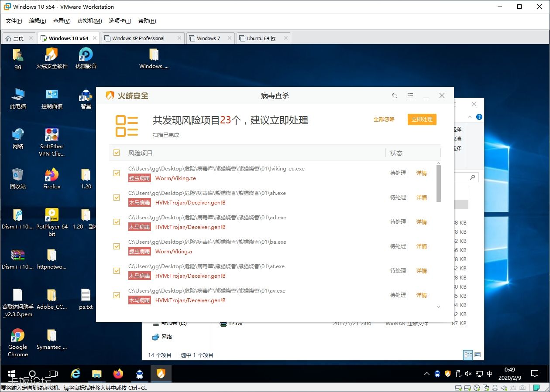Uncheck the ba.exe Worm/Vking.a checkbox

coord(117,246)
